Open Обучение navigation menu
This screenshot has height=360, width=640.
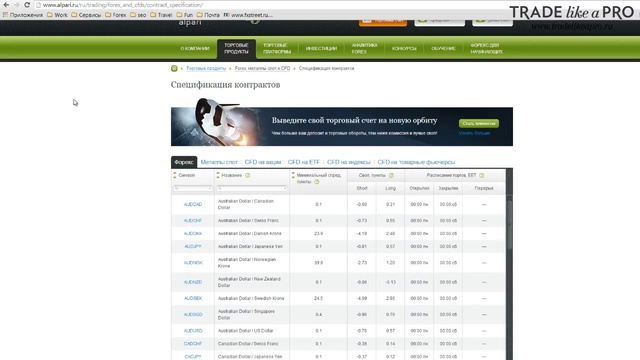[443, 49]
